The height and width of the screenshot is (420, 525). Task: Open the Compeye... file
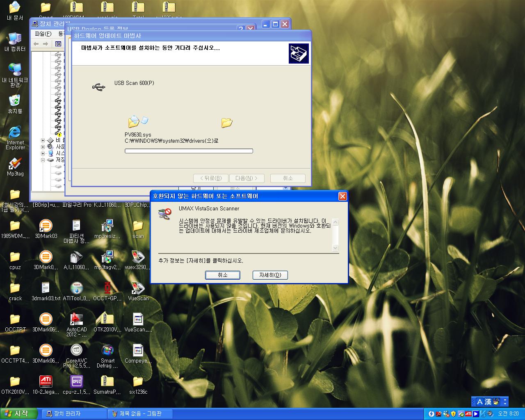[138, 354]
